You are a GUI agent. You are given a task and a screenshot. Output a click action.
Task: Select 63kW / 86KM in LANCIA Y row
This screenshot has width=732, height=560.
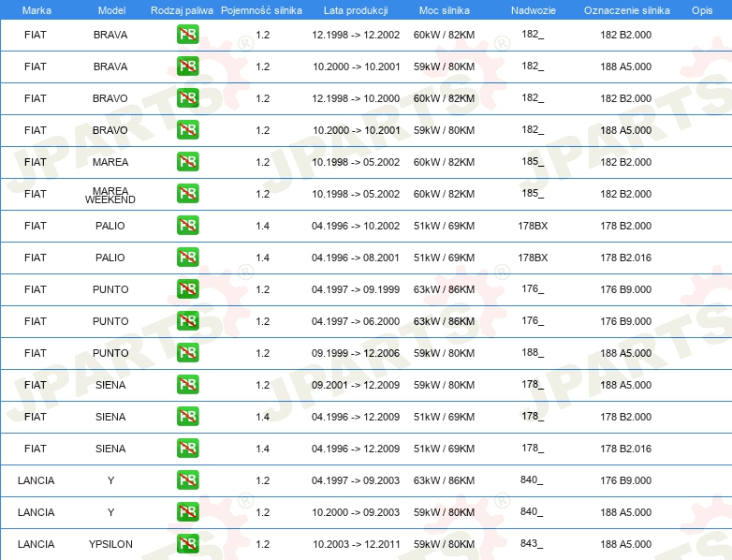tap(444, 480)
